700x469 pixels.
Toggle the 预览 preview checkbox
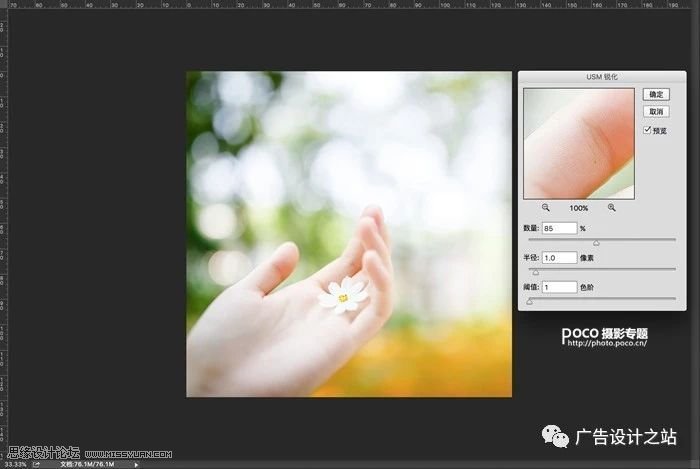[x=647, y=130]
